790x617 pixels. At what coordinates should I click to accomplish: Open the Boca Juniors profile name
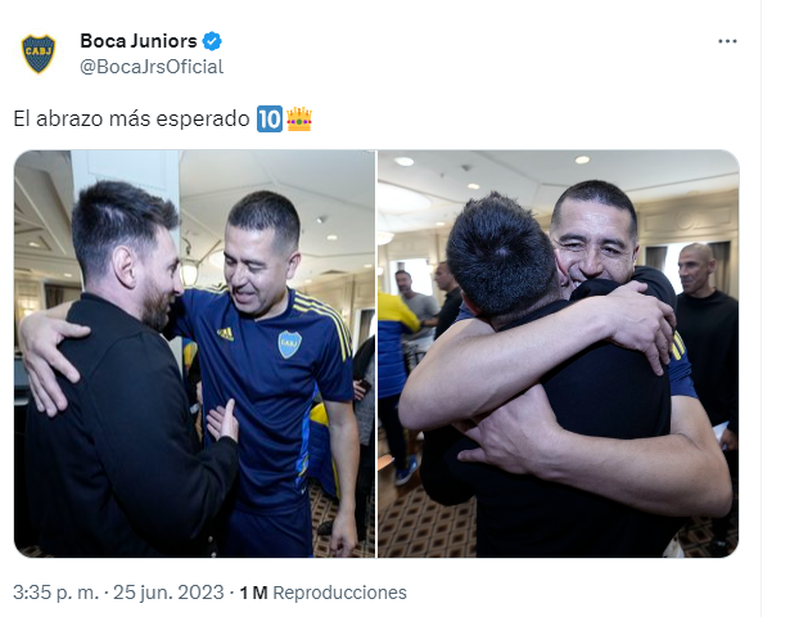[139, 41]
